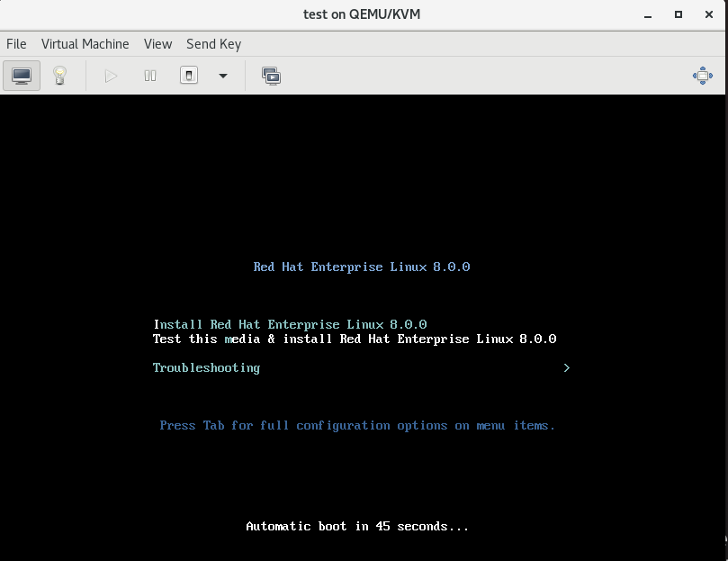Pause the virtual machine
Image resolution: width=728 pixels, height=561 pixels.
click(150, 76)
